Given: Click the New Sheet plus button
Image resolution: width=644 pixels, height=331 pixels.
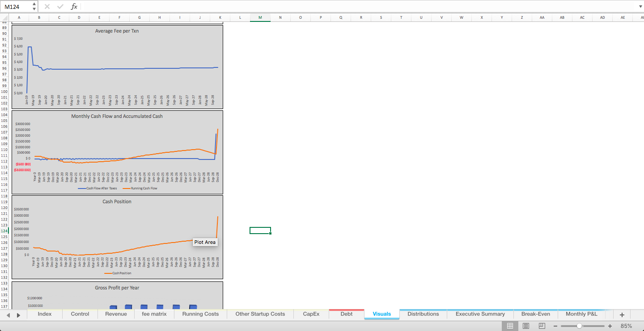Looking at the screenshot, I should (x=622, y=314).
